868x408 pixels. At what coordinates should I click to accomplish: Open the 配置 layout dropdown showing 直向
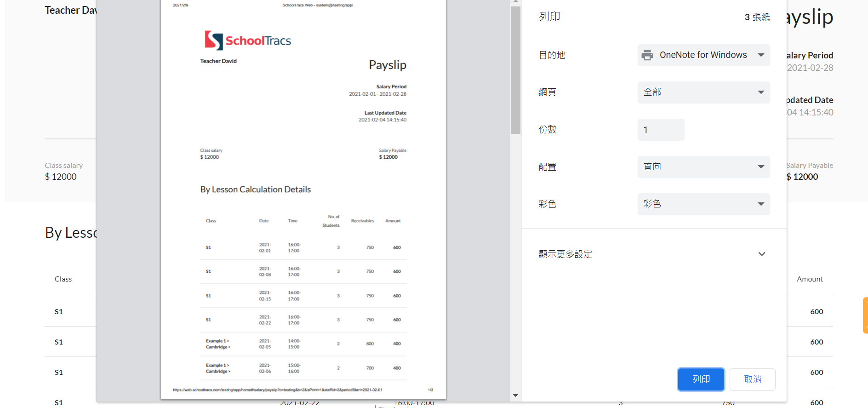(703, 167)
